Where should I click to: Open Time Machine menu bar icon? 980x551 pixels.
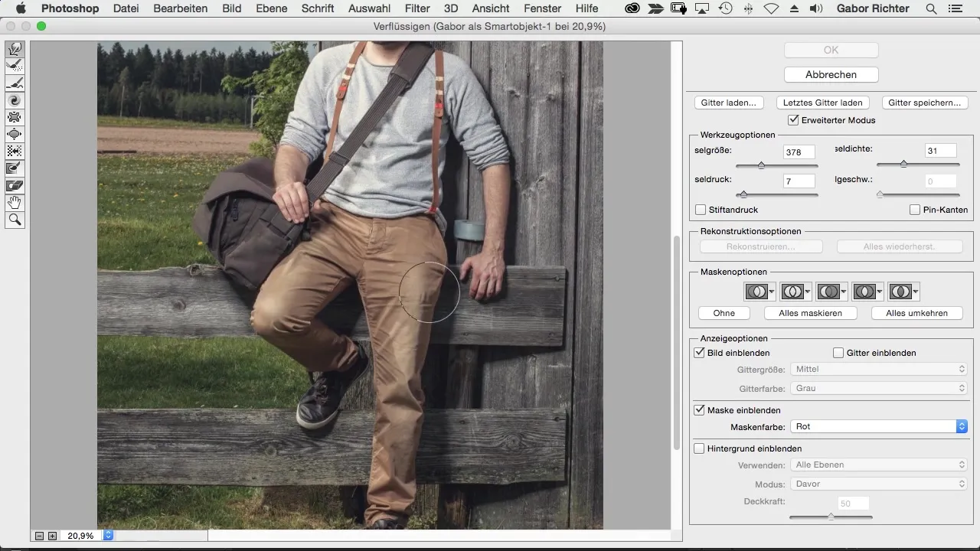click(x=724, y=8)
